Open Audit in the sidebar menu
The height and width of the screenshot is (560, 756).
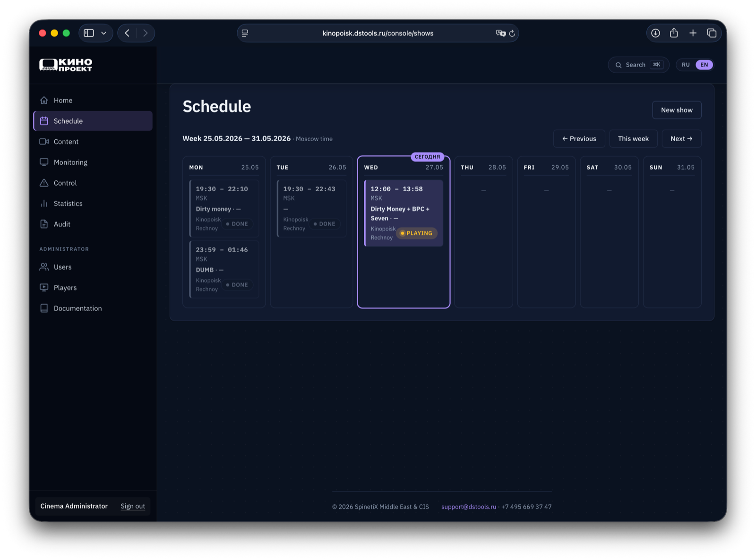93,224
